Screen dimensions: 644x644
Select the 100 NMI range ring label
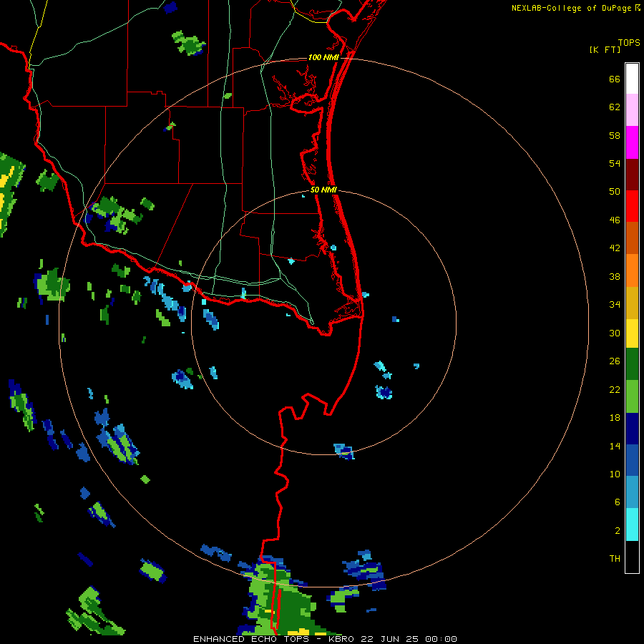point(323,57)
